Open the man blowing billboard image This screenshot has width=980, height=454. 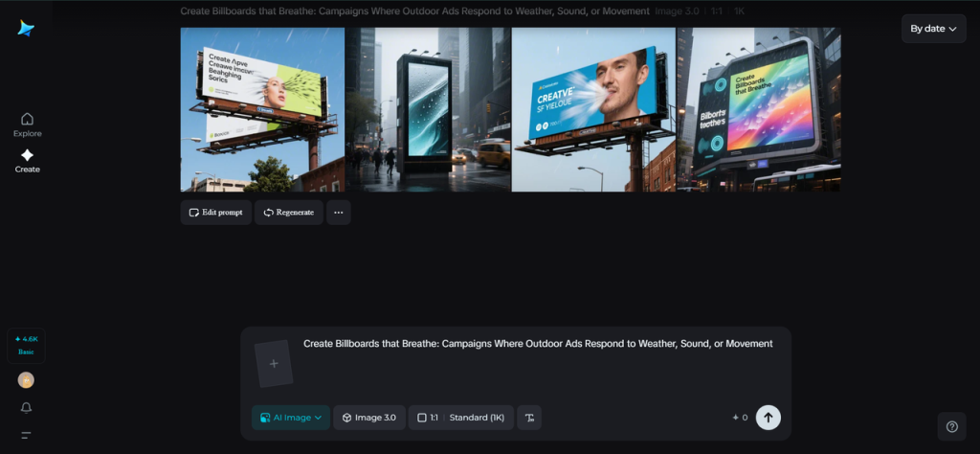point(593,109)
